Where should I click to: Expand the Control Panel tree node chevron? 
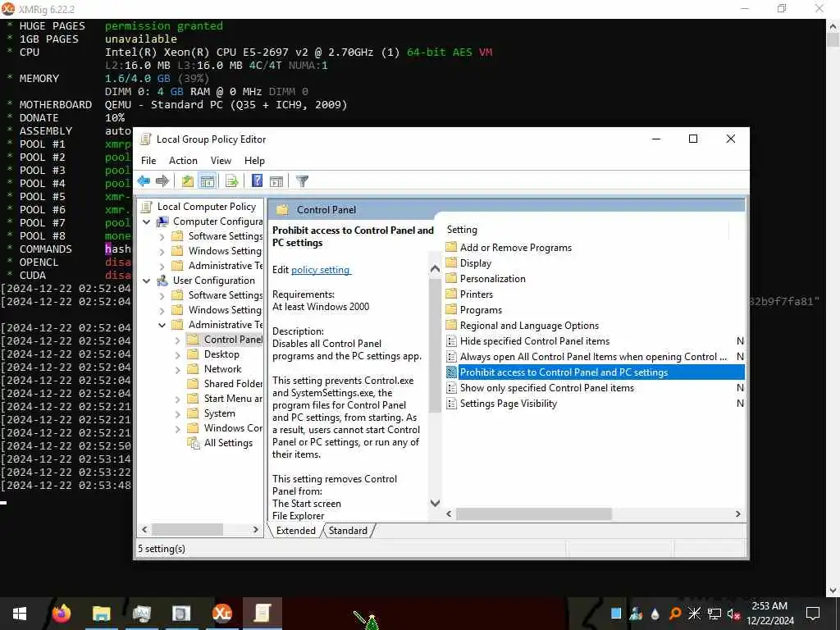pyautogui.click(x=177, y=340)
